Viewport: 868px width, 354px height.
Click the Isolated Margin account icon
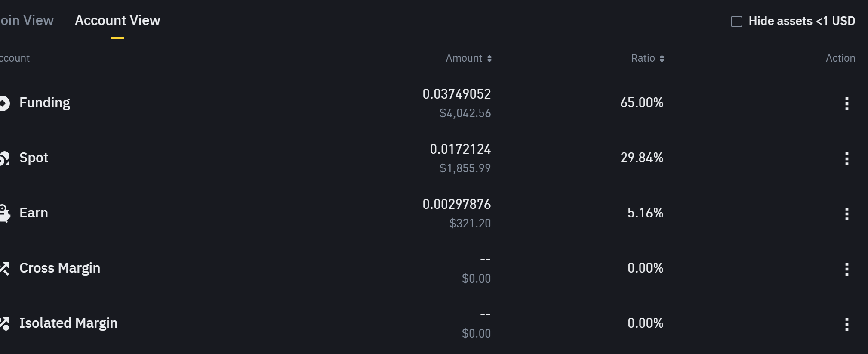tap(4, 323)
